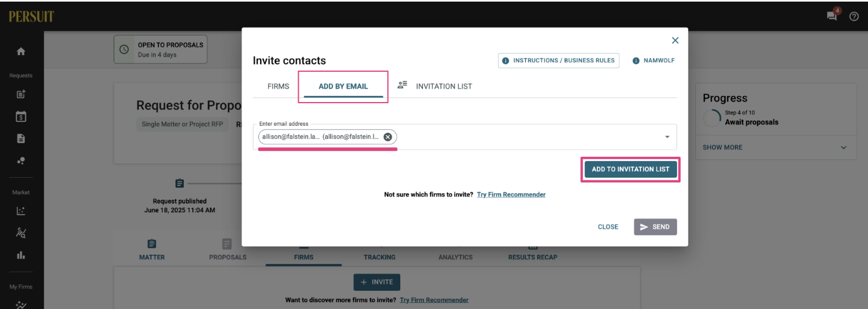
Task: Click the Send button
Action: click(x=655, y=227)
